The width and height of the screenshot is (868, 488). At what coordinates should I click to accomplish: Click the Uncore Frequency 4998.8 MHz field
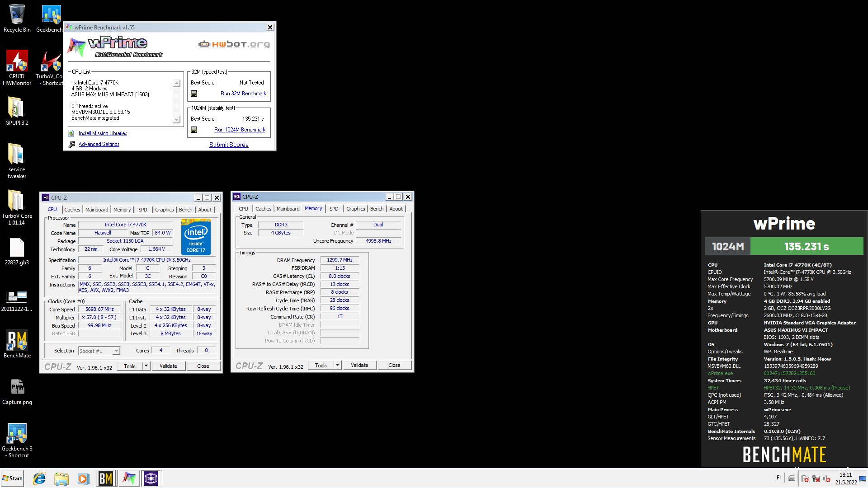click(378, 241)
